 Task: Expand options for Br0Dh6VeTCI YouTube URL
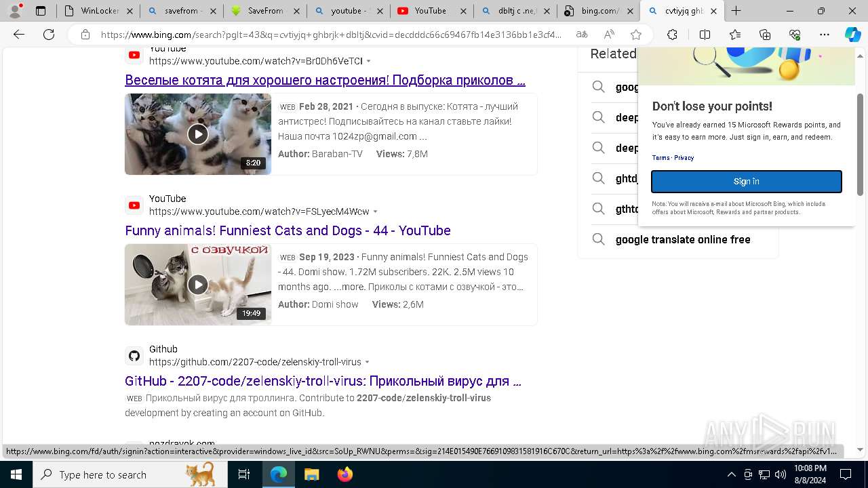coord(369,61)
